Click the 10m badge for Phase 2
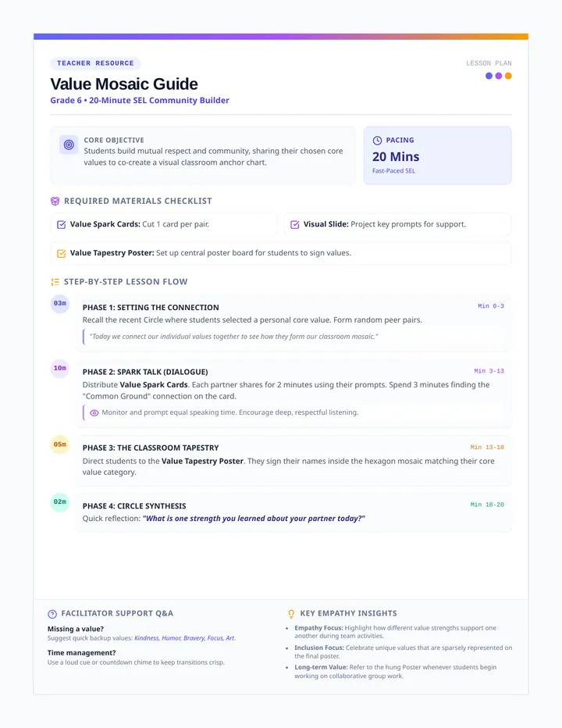The width and height of the screenshot is (562, 728). point(60,369)
